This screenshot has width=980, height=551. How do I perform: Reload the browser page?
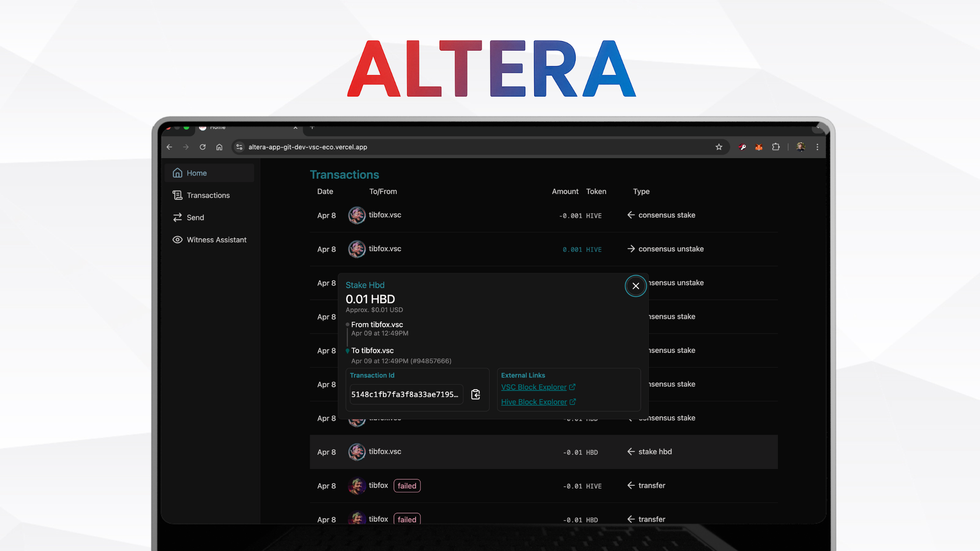point(203,147)
